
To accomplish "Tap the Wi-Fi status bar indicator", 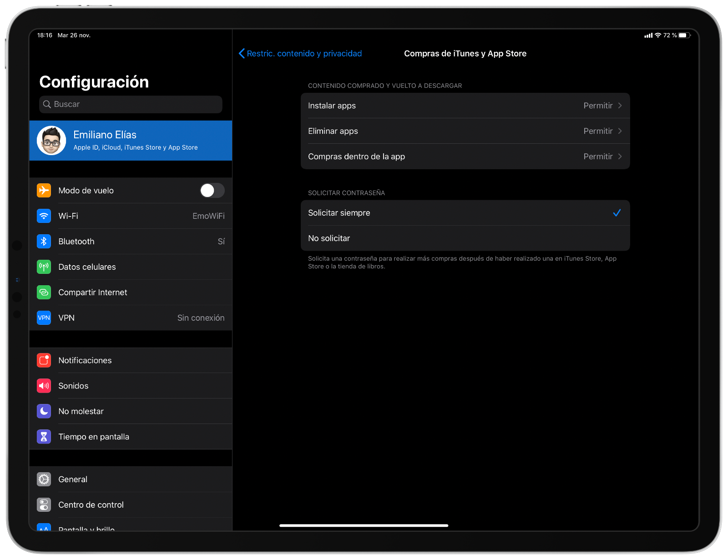I will pyautogui.click(x=658, y=35).
